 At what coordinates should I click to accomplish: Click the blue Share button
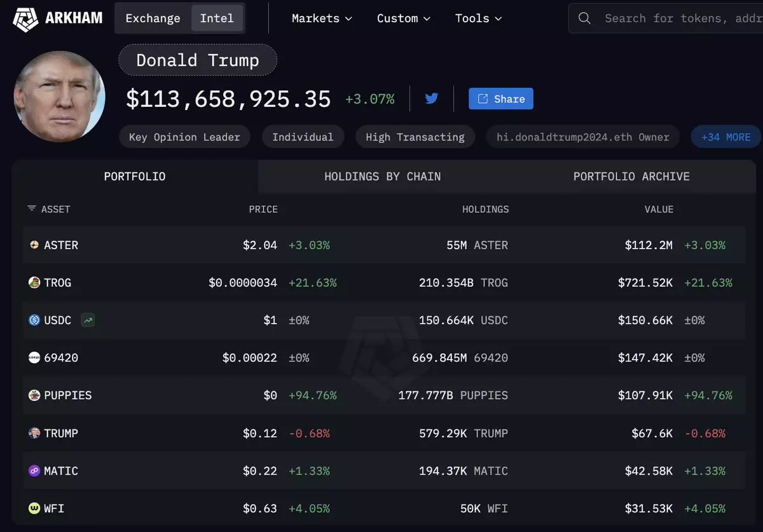(501, 99)
